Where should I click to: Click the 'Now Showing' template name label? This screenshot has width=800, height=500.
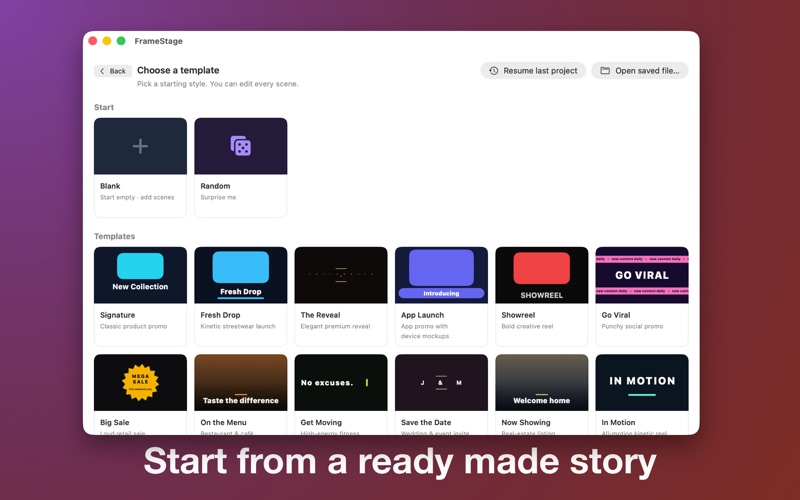coord(526,422)
